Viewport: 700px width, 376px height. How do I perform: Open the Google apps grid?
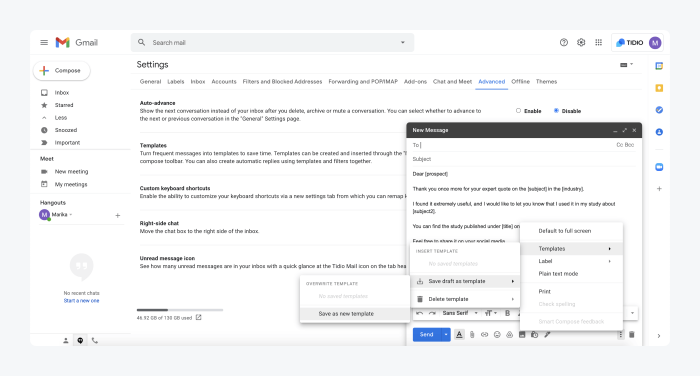pyautogui.click(x=599, y=42)
